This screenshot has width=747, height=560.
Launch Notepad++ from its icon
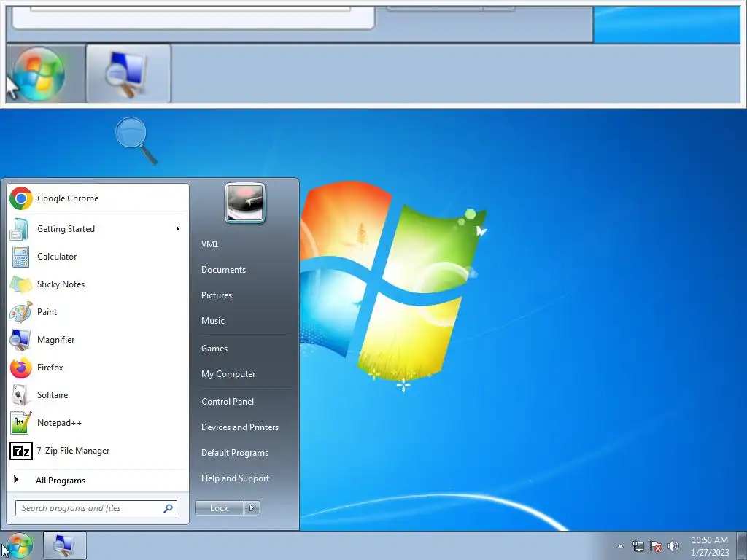20,423
